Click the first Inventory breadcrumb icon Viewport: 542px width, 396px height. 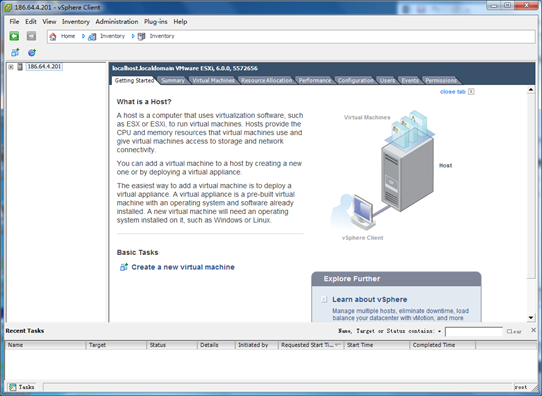point(92,36)
